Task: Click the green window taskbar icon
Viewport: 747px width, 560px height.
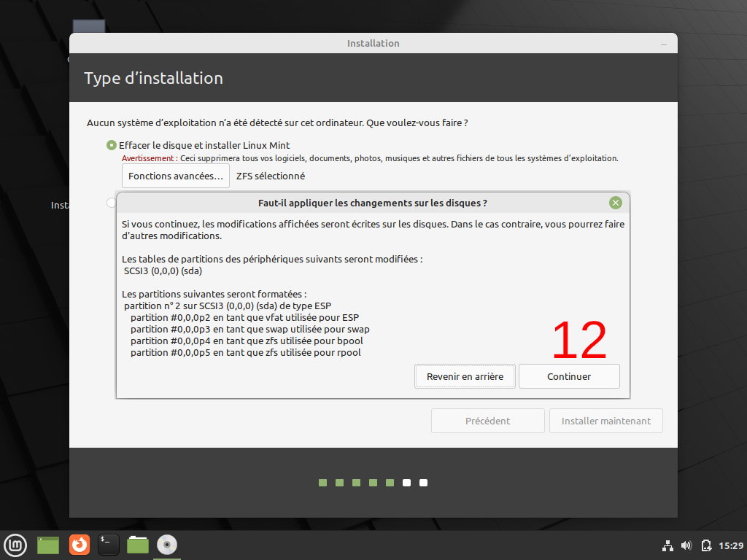Action: tap(47, 545)
